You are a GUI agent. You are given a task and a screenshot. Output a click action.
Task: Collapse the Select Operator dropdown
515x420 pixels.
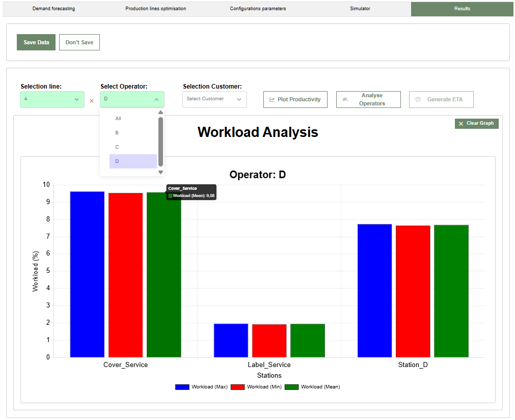pos(132,99)
